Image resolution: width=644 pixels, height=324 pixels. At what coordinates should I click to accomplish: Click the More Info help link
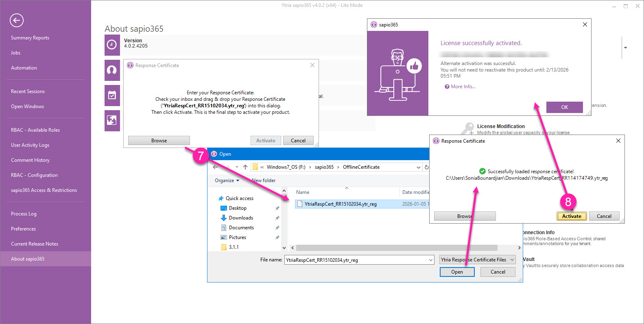pyautogui.click(x=463, y=87)
